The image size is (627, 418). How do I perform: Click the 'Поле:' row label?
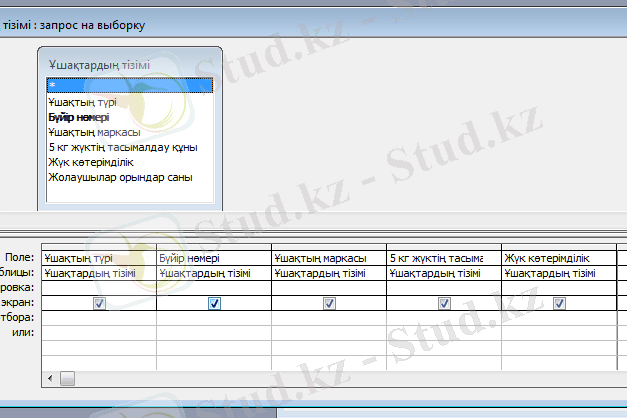click(x=19, y=257)
